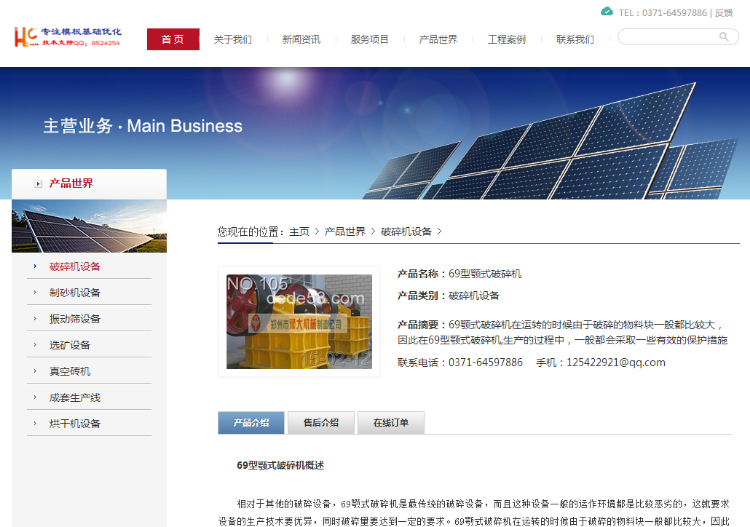
Task: Click the 69型颚式破碎机概述 heading
Action: click(280, 465)
